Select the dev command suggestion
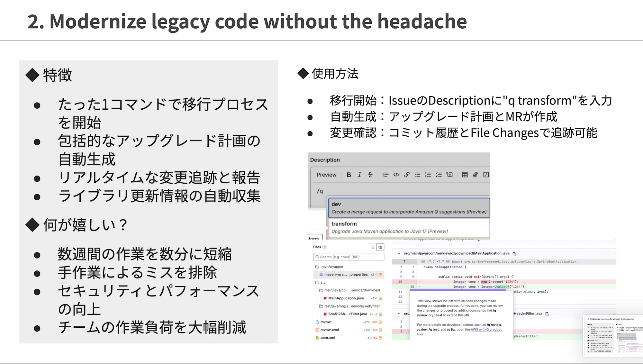 (409, 208)
